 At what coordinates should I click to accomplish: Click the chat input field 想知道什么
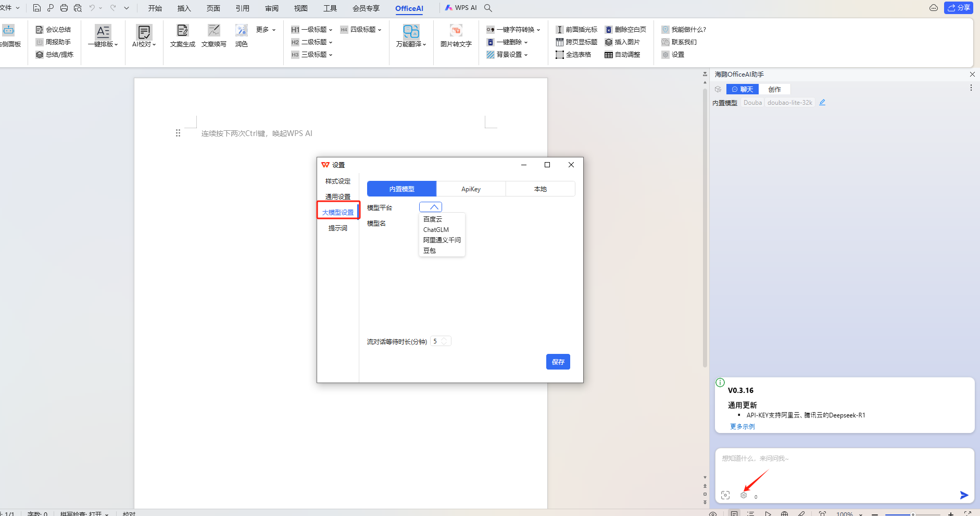click(x=844, y=459)
